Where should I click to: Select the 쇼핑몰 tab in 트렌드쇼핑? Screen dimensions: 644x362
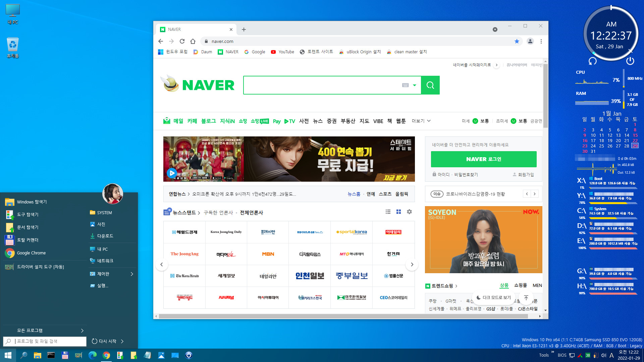[x=521, y=285]
